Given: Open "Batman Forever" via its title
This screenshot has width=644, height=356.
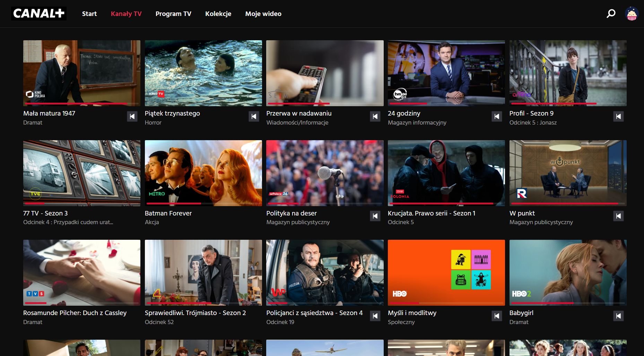Looking at the screenshot, I should coord(168,213).
